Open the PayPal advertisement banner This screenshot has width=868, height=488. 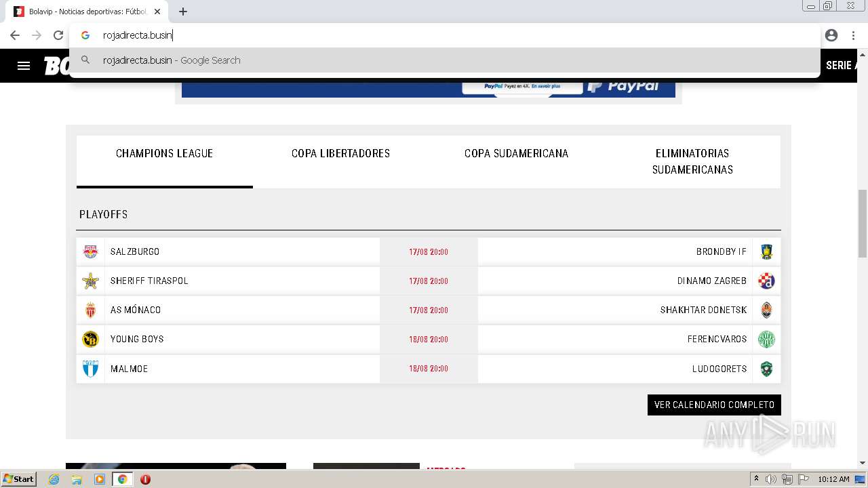[x=429, y=89]
